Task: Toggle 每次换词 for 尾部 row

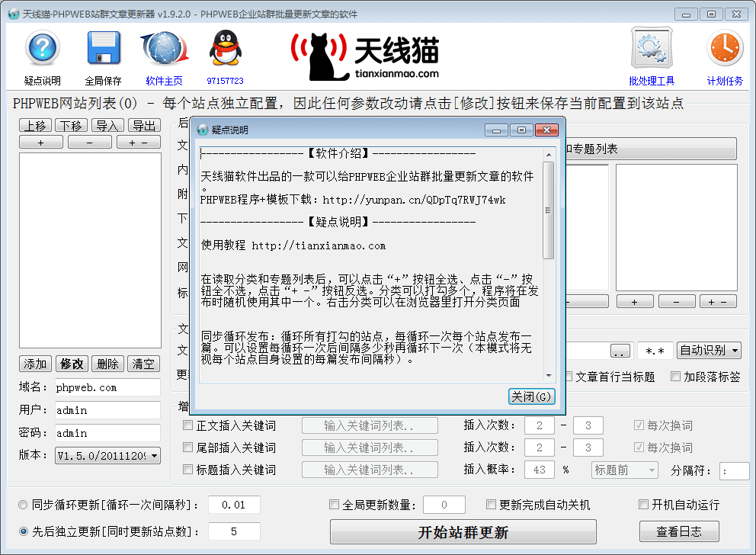Action: pyautogui.click(x=639, y=447)
